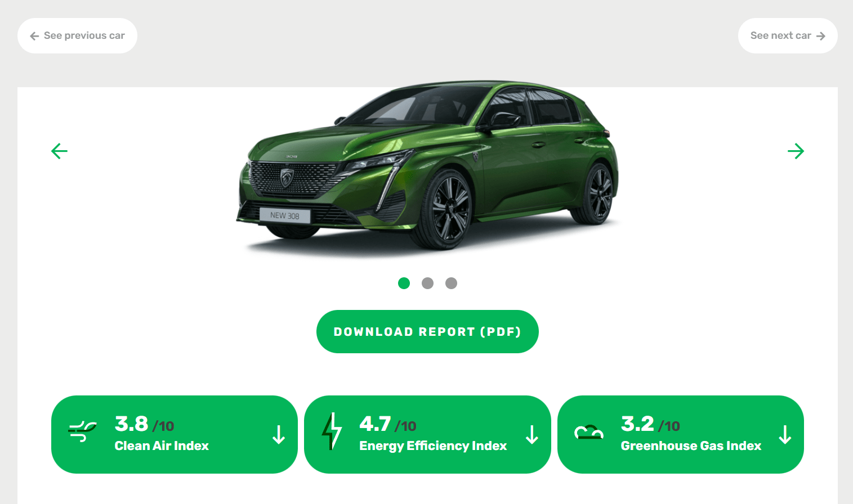The width and height of the screenshot is (853, 504).
Task: Click the green Peugeot 308 car image
Action: tap(427, 166)
